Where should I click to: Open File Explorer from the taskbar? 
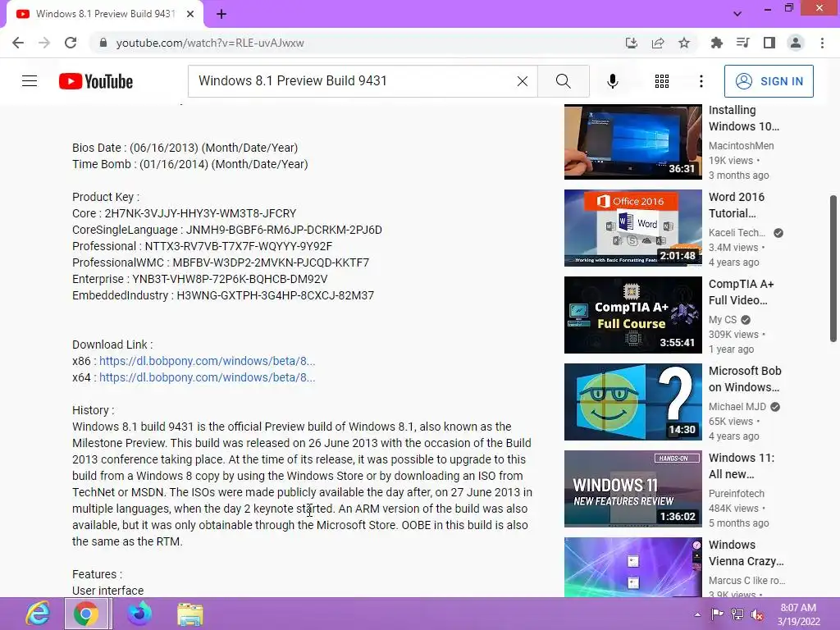click(x=189, y=614)
